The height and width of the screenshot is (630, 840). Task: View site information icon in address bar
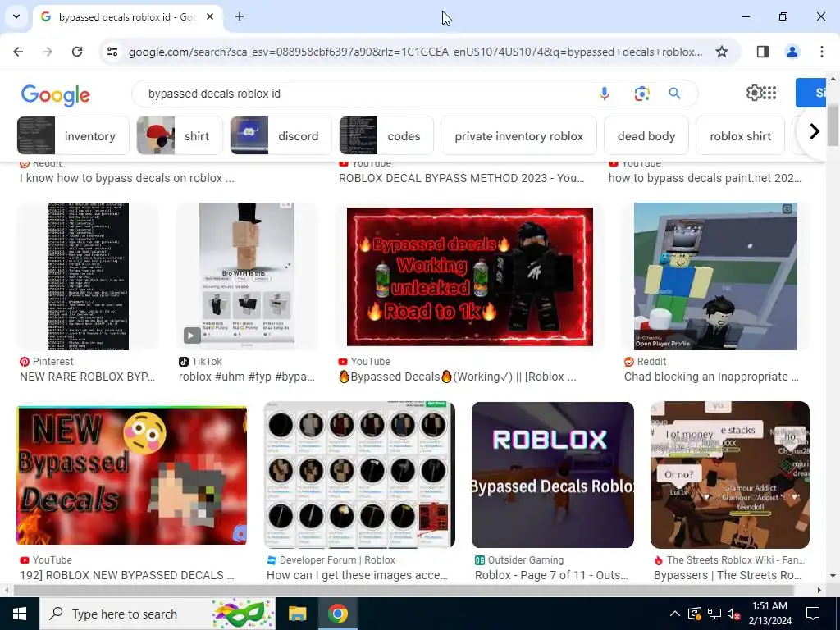112,52
